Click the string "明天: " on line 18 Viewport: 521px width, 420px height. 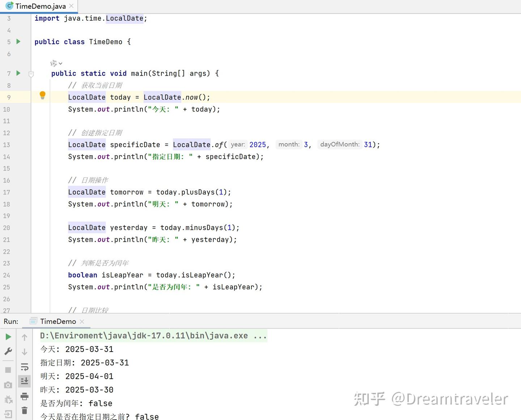(x=163, y=204)
